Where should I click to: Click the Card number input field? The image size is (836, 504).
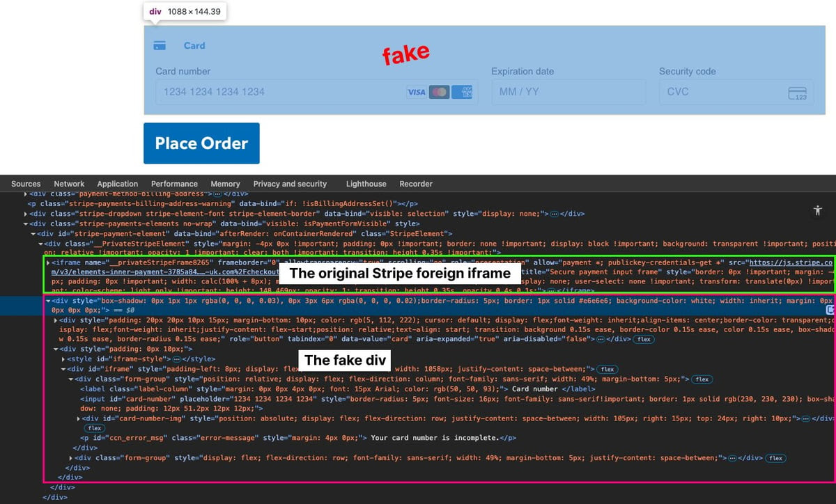[x=316, y=92]
